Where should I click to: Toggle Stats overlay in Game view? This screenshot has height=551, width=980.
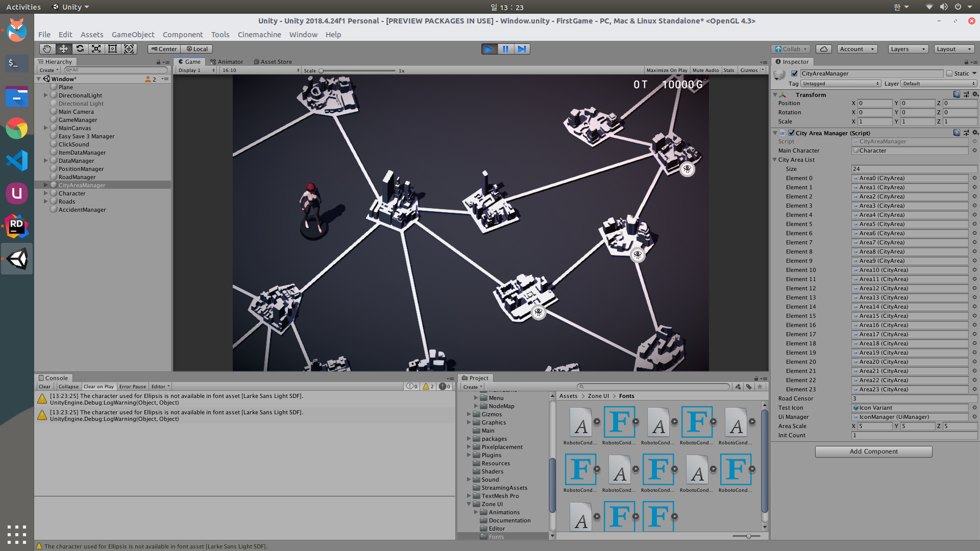pos(729,70)
